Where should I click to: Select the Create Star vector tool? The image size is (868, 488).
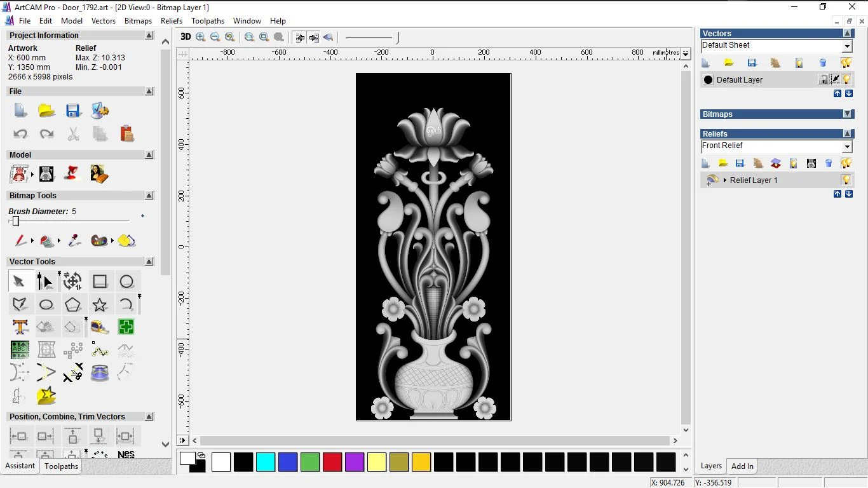click(100, 305)
